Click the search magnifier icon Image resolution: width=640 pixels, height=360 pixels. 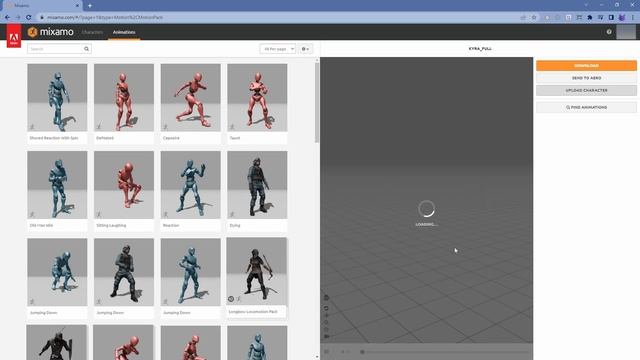[87, 49]
